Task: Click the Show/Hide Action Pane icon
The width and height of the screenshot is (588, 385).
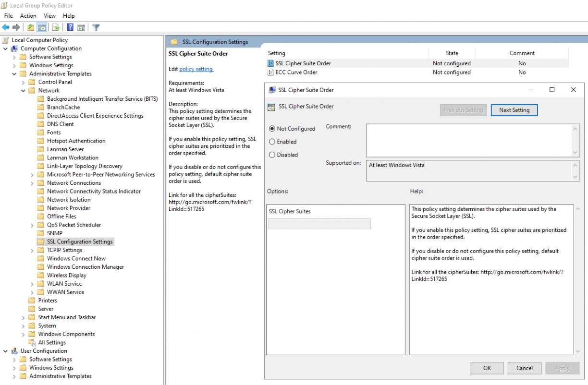Action: [81, 27]
